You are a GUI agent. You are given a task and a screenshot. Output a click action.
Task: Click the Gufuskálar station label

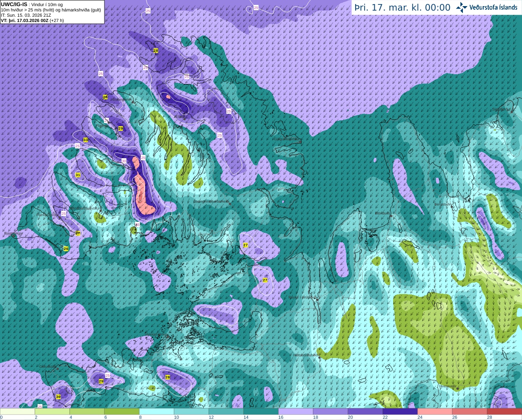[x=48, y=367]
